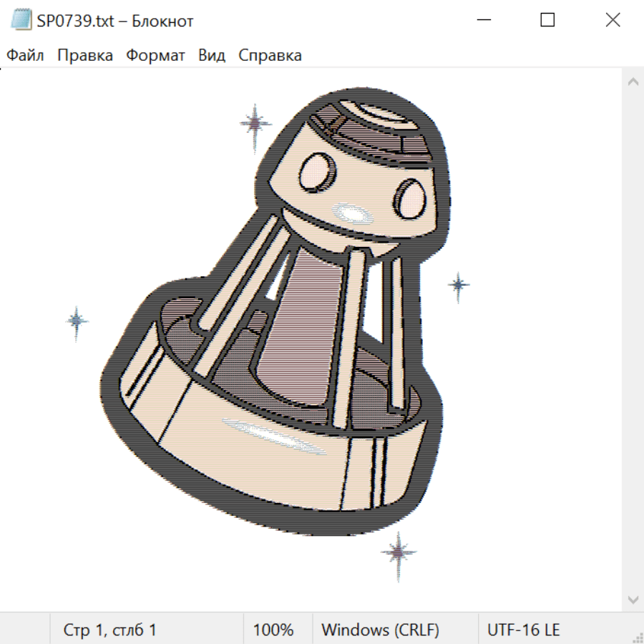644x644 pixels.
Task: Minimize the Notepad window
Action: point(484,21)
